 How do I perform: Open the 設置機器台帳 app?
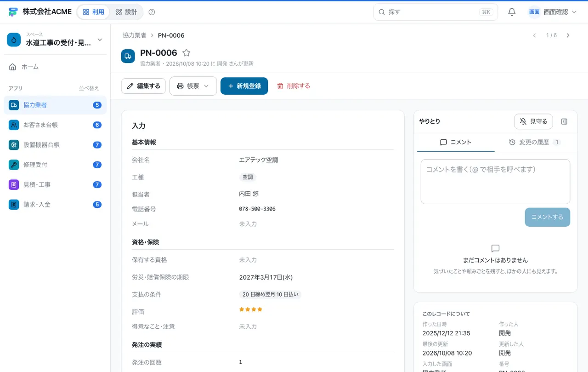click(x=55, y=145)
